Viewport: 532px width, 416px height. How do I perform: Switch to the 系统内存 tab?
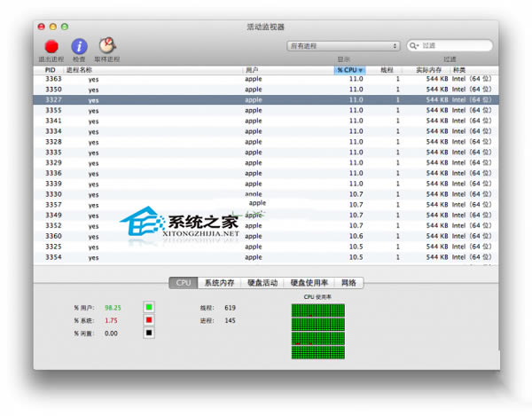pyautogui.click(x=219, y=283)
